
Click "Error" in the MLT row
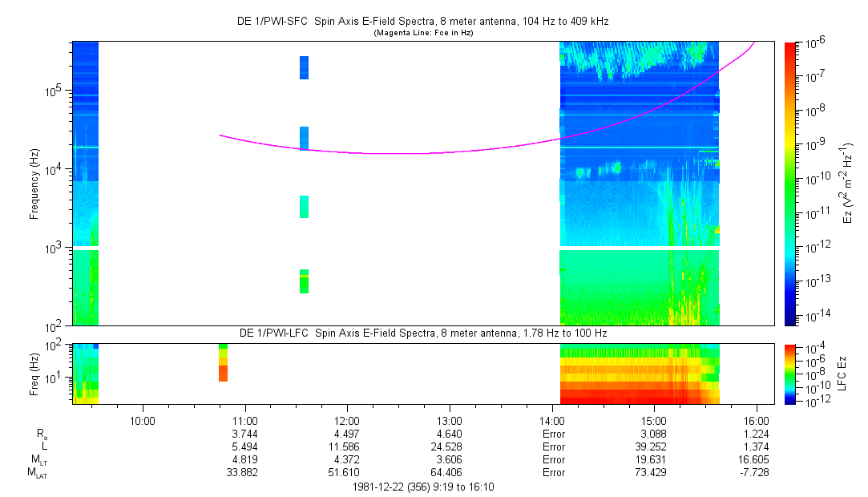[x=554, y=459]
